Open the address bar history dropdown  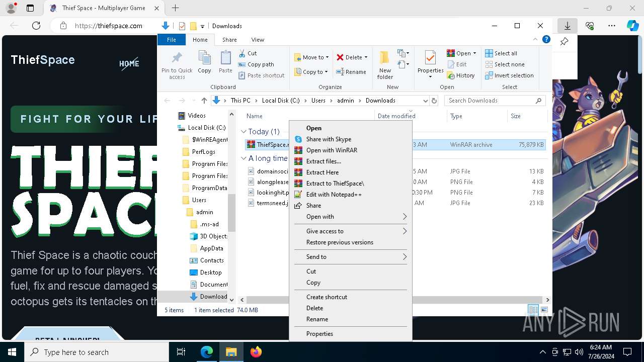click(425, 101)
